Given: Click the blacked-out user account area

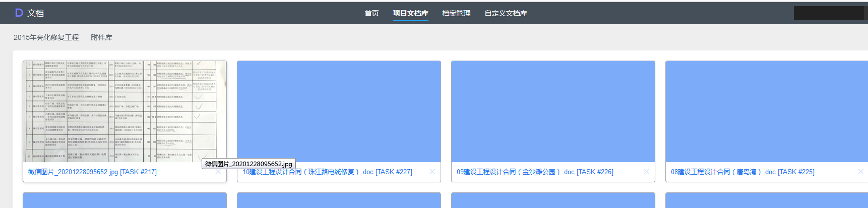Looking at the screenshot, I should tap(829, 13).
